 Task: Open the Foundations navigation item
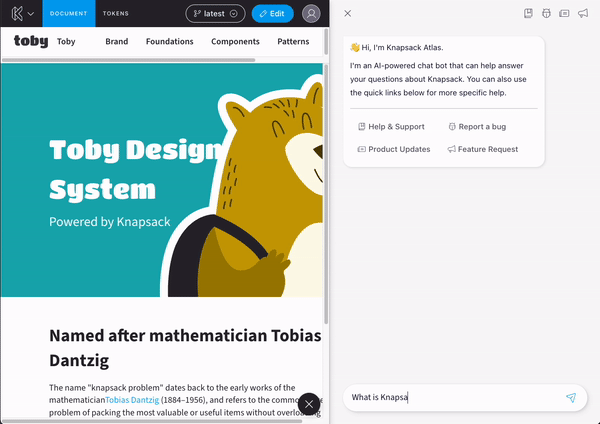pos(170,41)
